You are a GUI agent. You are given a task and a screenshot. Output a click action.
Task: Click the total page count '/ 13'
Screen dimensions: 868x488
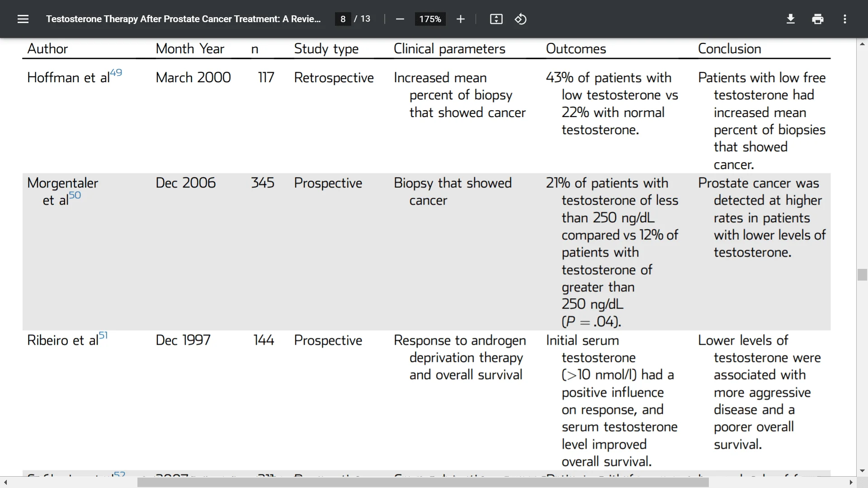[x=362, y=19]
